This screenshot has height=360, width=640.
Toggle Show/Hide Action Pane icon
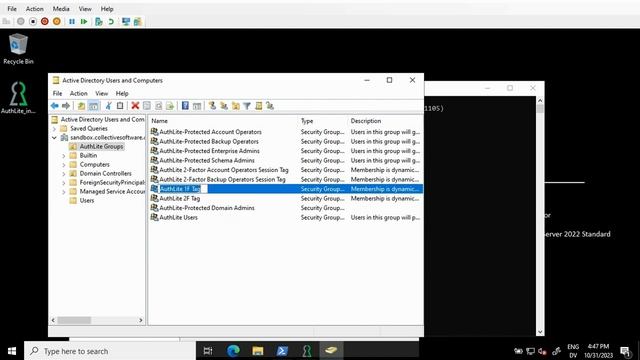click(197, 106)
